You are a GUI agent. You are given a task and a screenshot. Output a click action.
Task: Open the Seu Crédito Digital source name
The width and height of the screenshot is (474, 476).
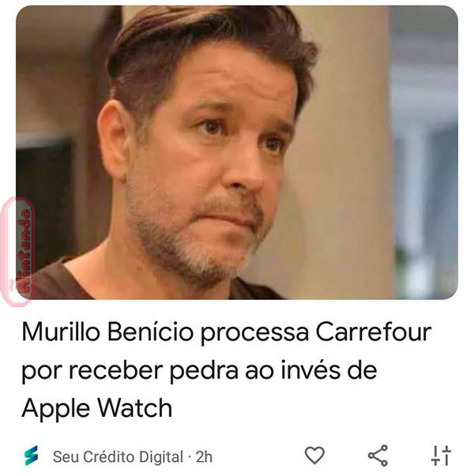point(118,457)
